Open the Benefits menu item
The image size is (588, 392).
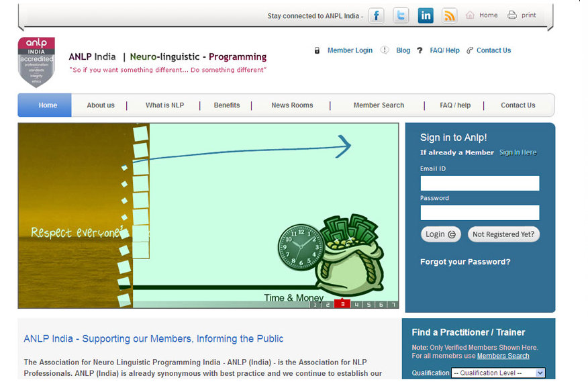pos(226,105)
